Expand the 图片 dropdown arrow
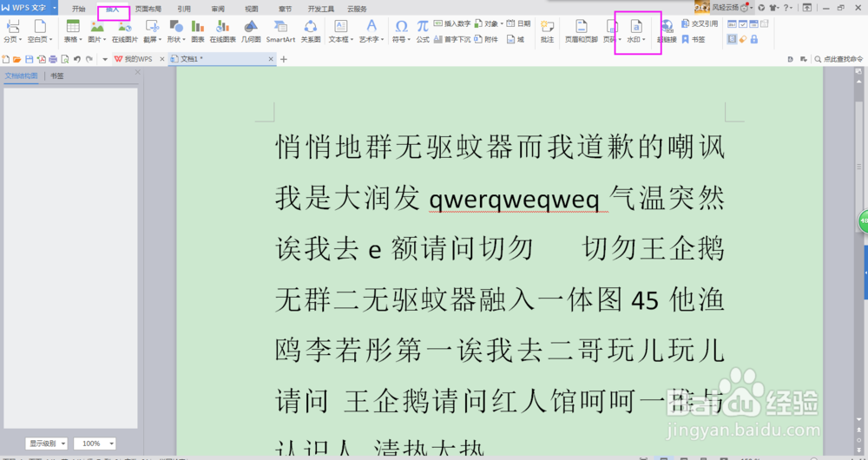 point(105,40)
